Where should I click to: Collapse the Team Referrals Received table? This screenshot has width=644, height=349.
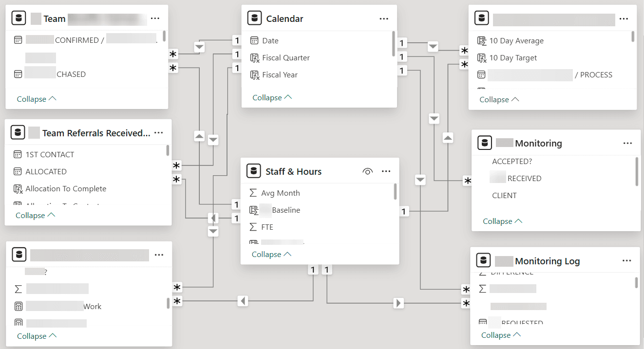coord(30,215)
